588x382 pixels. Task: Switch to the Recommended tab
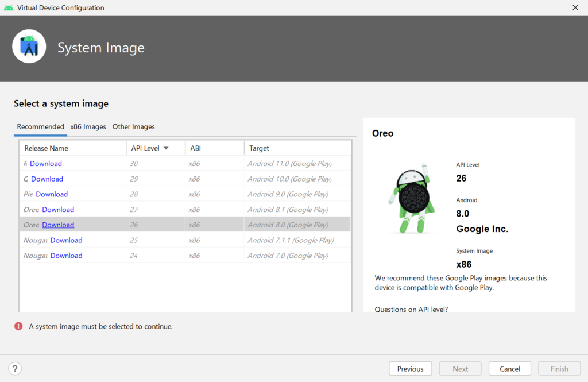coord(41,126)
